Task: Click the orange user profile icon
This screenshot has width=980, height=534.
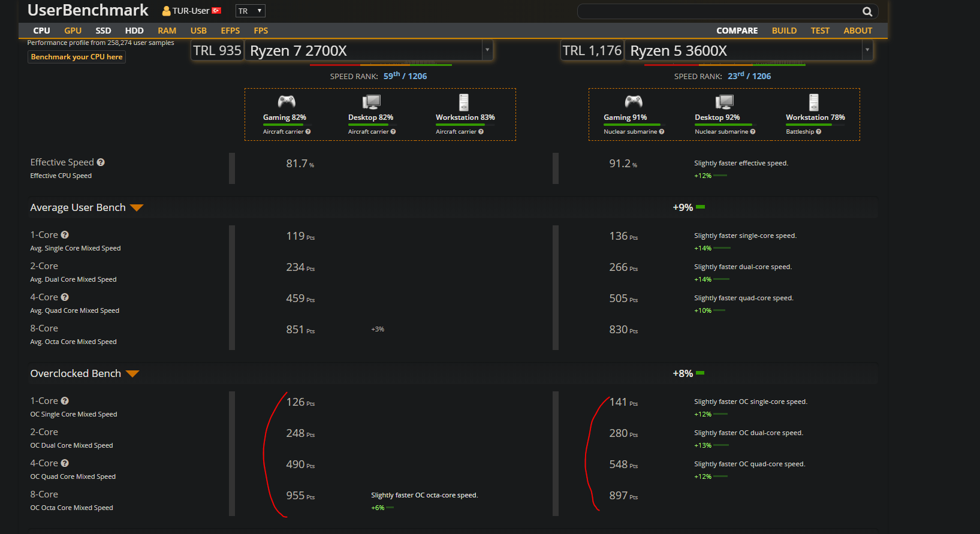Action: point(167,11)
